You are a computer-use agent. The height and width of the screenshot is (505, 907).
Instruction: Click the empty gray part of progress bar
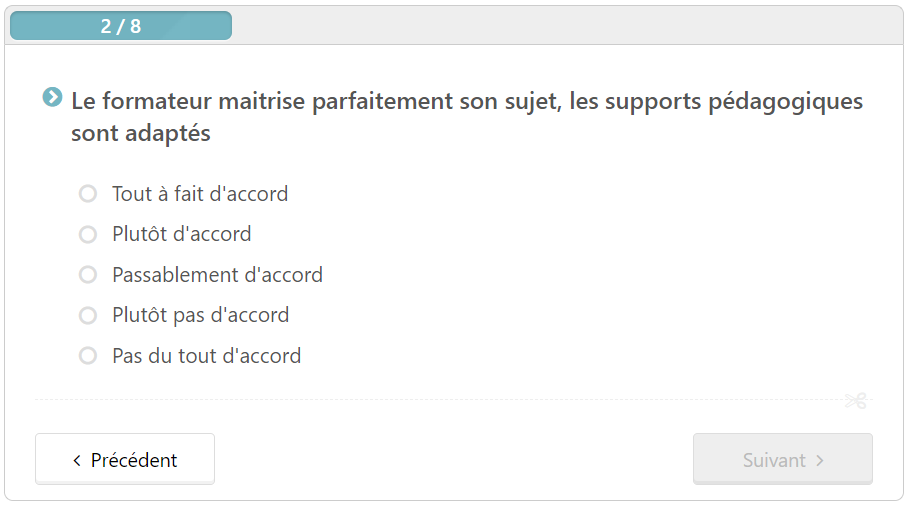[567, 26]
